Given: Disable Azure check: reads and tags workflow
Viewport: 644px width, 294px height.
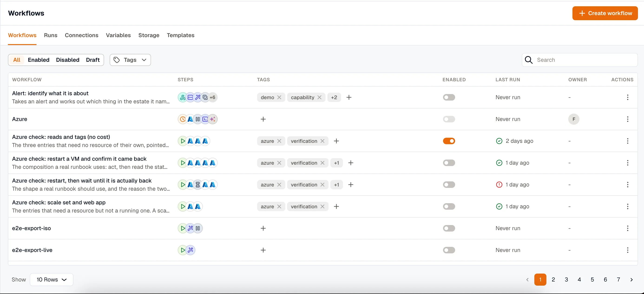Looking at the screenshot, I should point(449,141).
